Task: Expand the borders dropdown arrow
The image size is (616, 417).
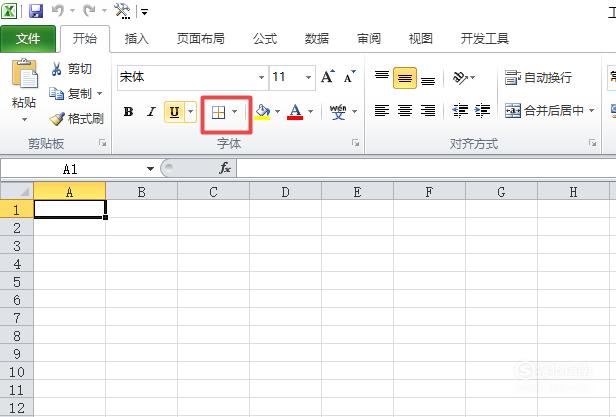Action: pos(235,112)
